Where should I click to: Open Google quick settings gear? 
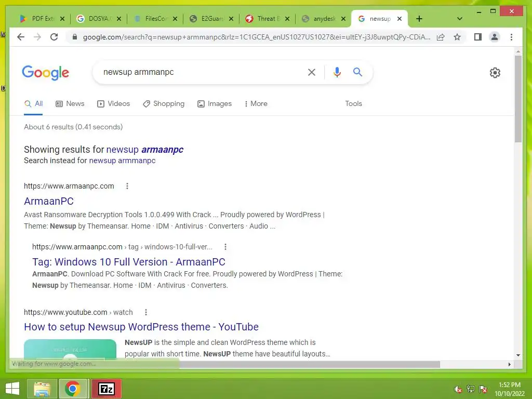[495, 73]
